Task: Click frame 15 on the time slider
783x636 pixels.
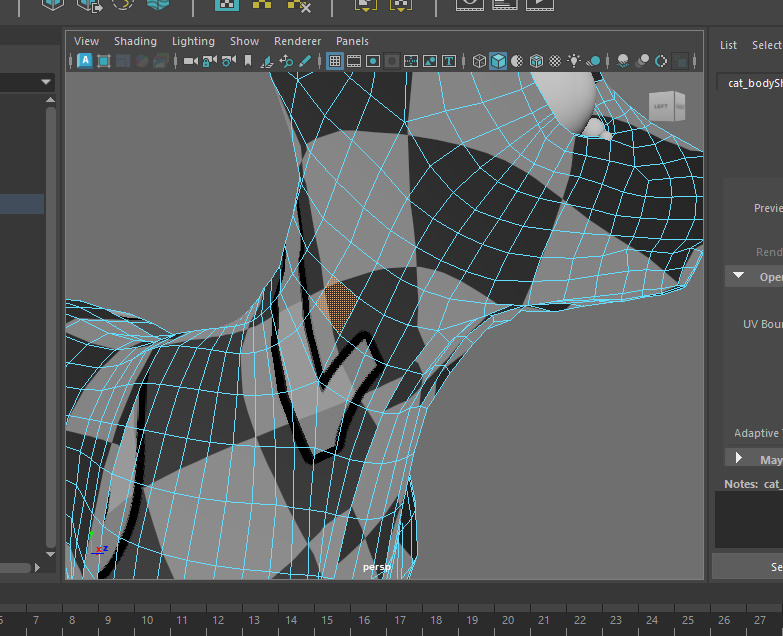Action: 327,620
